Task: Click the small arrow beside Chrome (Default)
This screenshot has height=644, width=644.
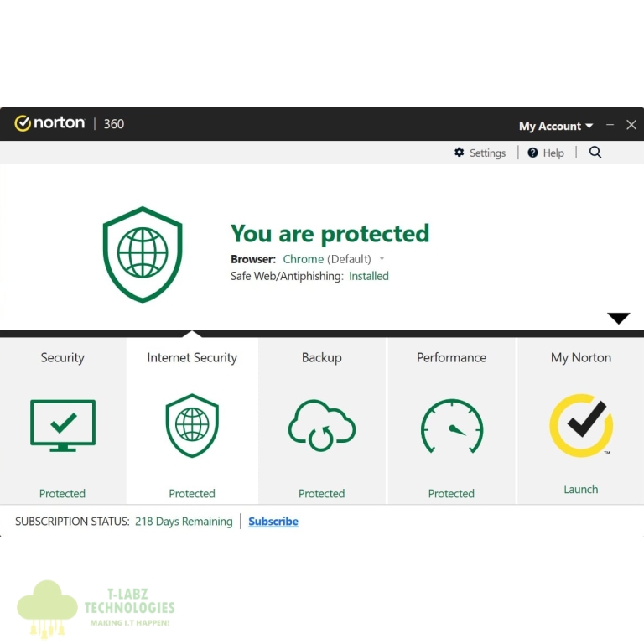Action: tap(382, 259)
